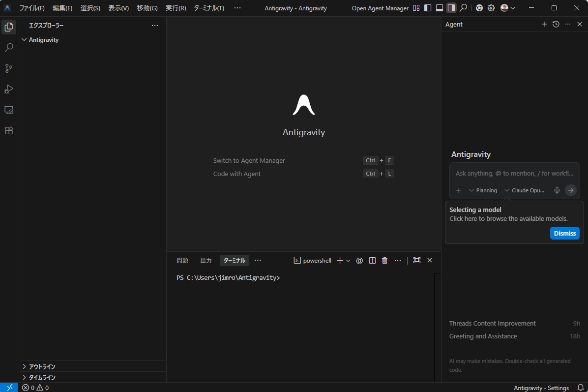Dismiss the Selecting a model tip

tap(564, 233)
